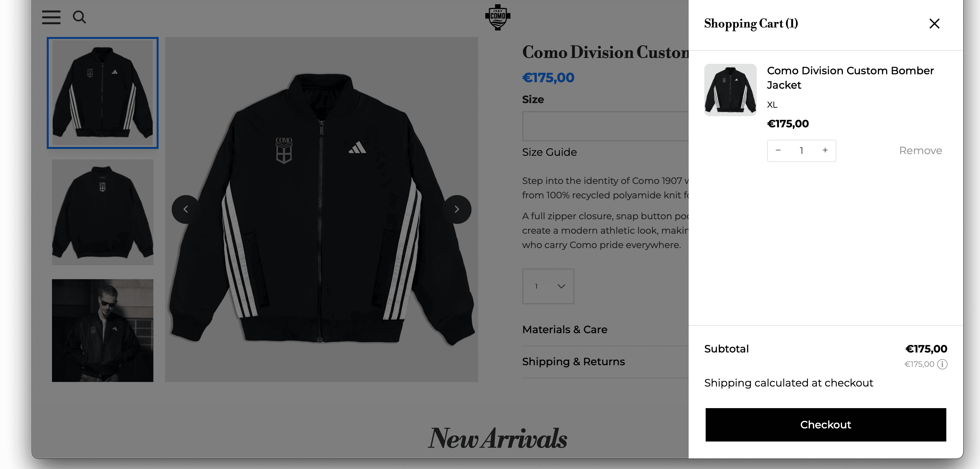Close the Shopping Cart panel

coord(934,24)
